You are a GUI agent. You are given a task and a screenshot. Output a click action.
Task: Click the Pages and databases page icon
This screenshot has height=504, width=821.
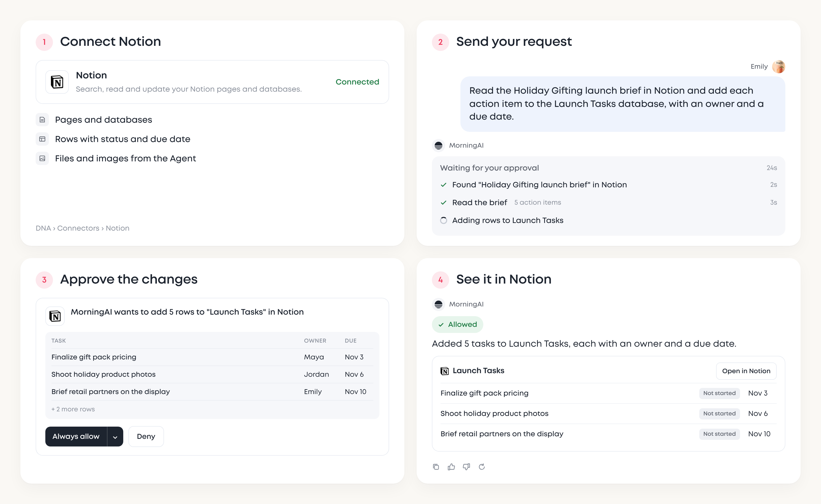pyautogui.click(x=42, y=120)
